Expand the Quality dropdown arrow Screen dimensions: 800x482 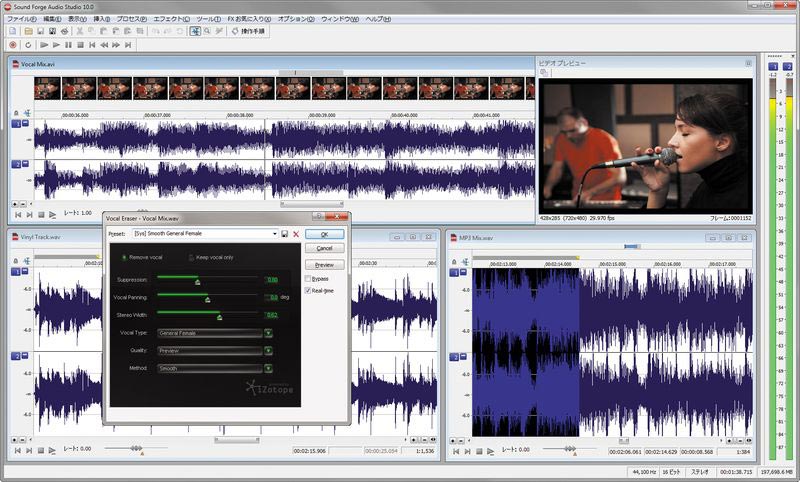pos(268,351)
